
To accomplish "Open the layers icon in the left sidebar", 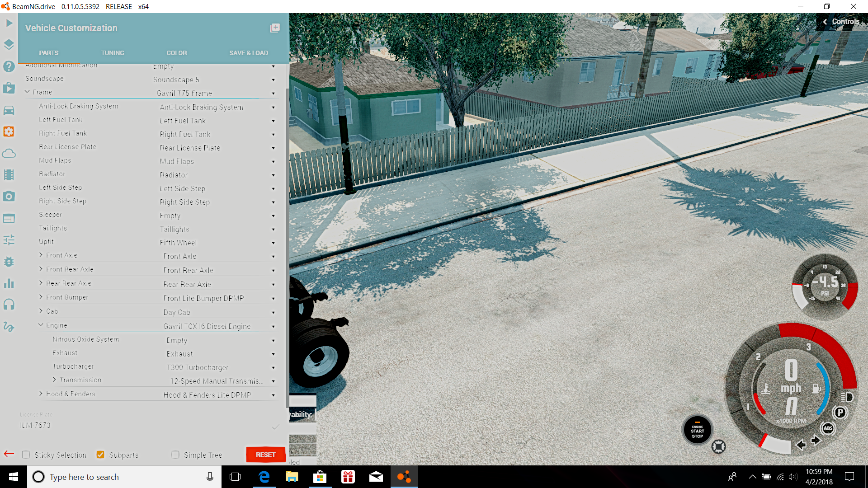I will pyautogui.click(x=9, y=44).
